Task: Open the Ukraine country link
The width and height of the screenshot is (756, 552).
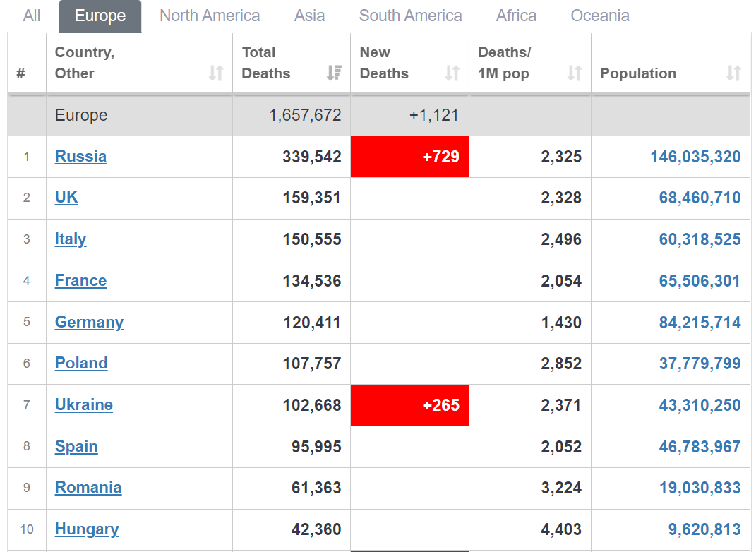Action: click(84, 404)
